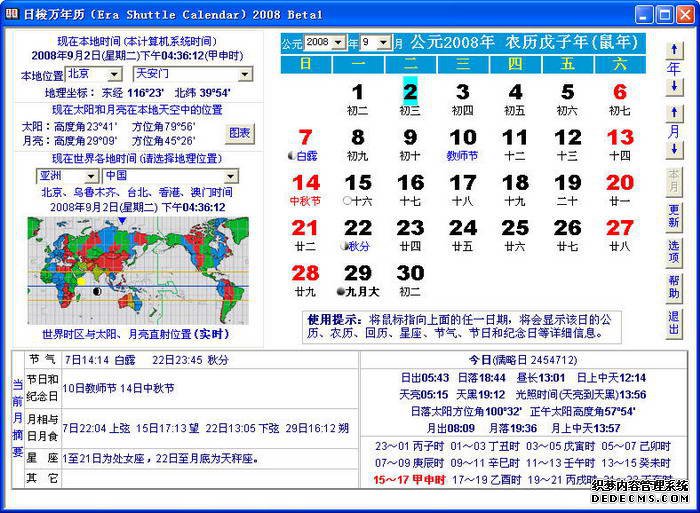Select date 21 廿二

[x=305, y=236]
